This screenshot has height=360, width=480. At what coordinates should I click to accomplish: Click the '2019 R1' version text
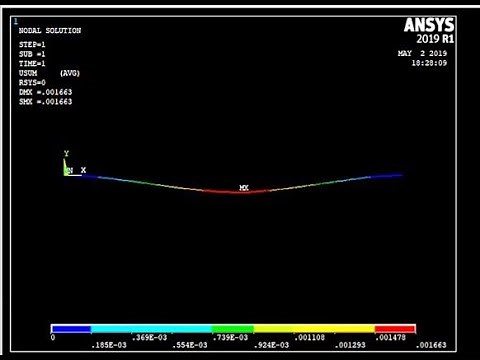coord(435,39)
